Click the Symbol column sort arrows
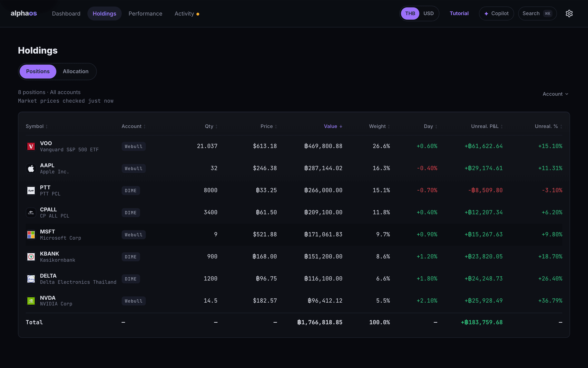Image resolution: width=588 pixels, height=368 pixels. (47, 126)
